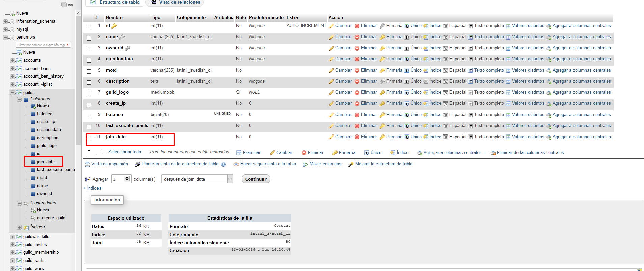
Task: Check the name row checkbox
Action: tap(89, 38)
